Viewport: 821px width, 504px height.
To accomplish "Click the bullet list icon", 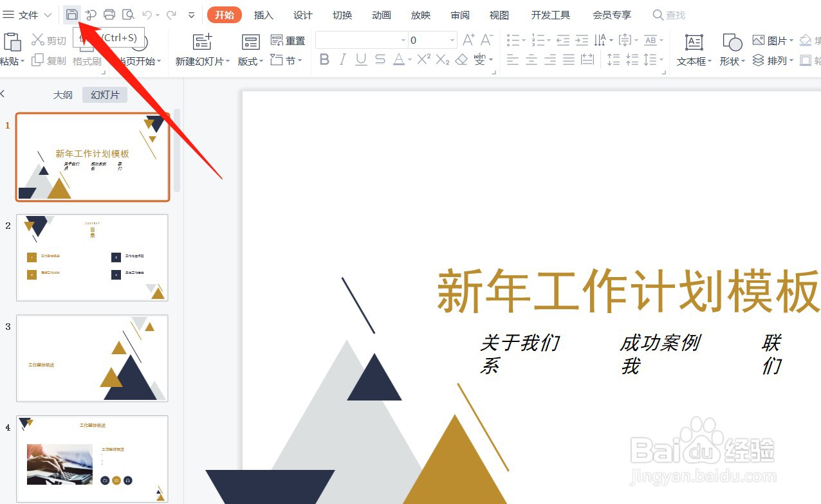I will 513,40.
